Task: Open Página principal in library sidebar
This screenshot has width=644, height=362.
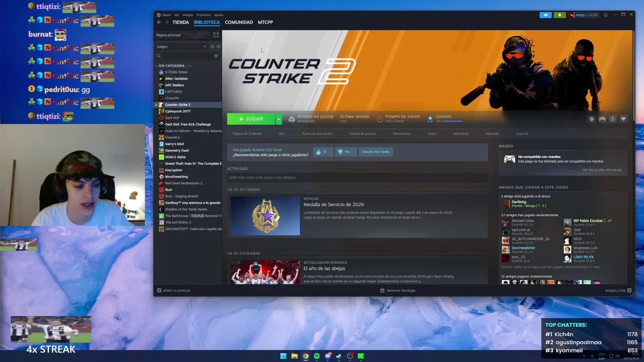Action: point(169,35)
